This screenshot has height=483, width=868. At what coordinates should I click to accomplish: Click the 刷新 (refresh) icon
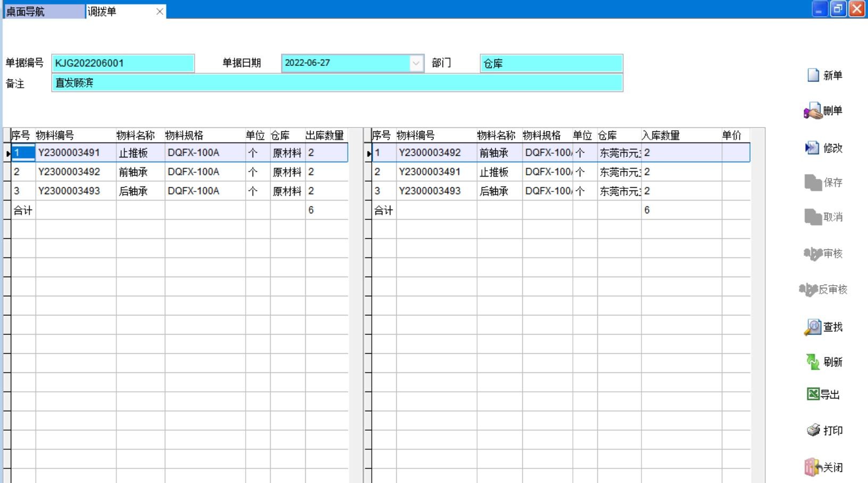pos(813,362)
